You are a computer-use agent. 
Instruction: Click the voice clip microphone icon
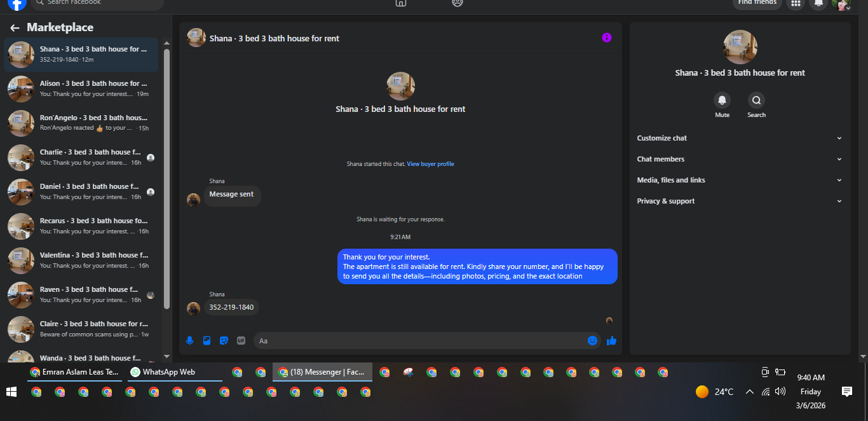pyautogui.click(x=189, y=340)
